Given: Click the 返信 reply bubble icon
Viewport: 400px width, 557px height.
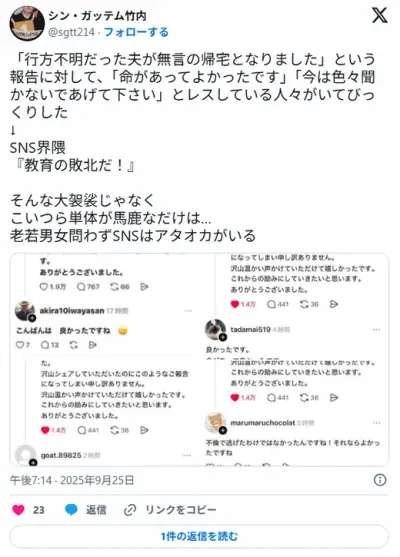Looking at the screenshot, I should point(71,510).
